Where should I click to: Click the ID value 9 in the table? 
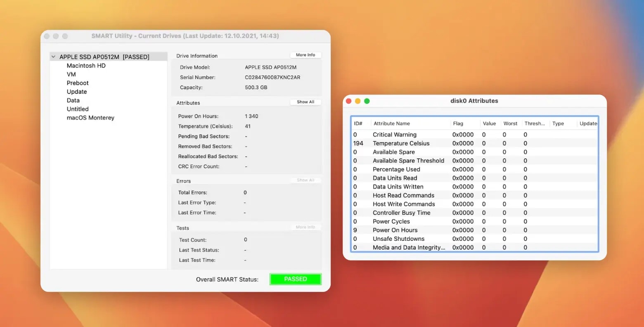pyautogui.click(x=355, y=230)
